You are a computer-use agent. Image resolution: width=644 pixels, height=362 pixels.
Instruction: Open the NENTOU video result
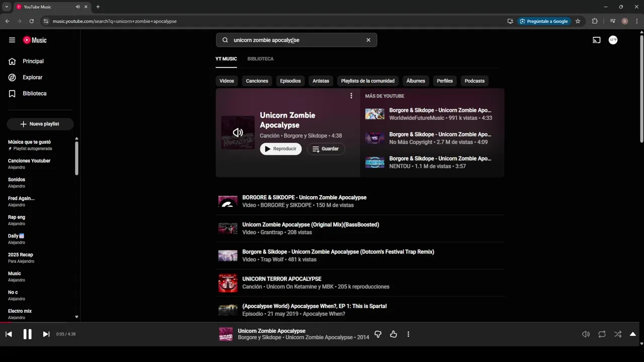click(432, 162)
